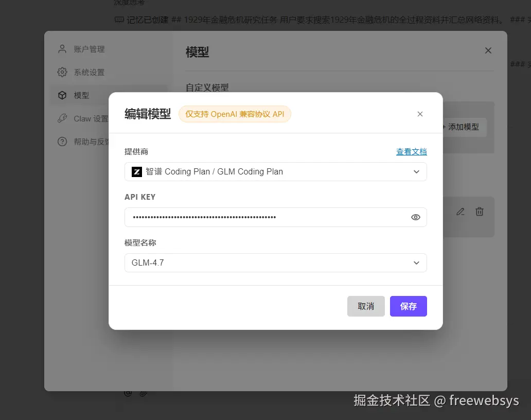The height and width of the screenshot is (420, 531).
Task: Click the model name dropdown chevron
Action: 417,263
